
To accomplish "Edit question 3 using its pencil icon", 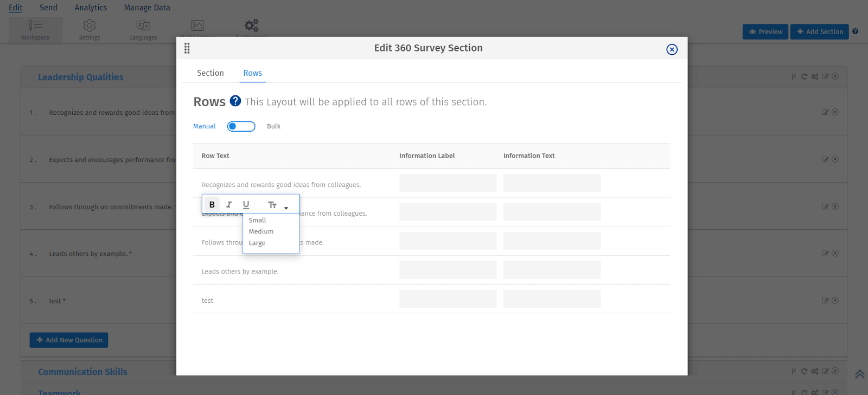I will (x=825, y=206).
